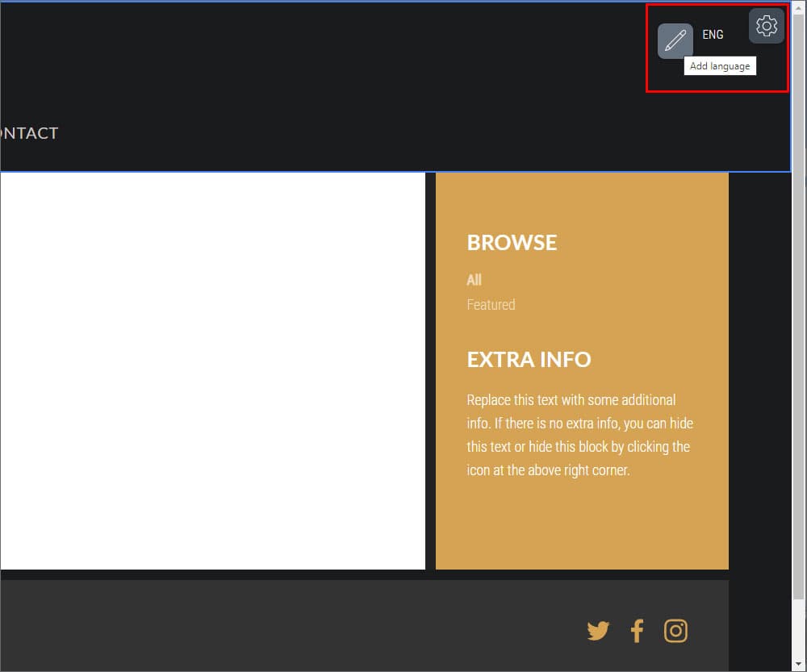Image resolution: width=807 pixels, height=672 pixels.
Task: Browse the All category
Action: (x=474, y=280)
